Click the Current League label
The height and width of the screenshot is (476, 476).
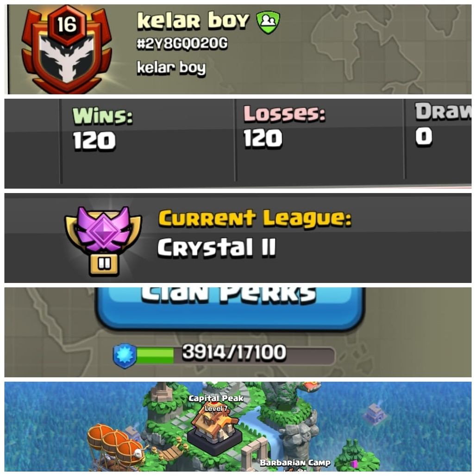click(x=255, y=219)
